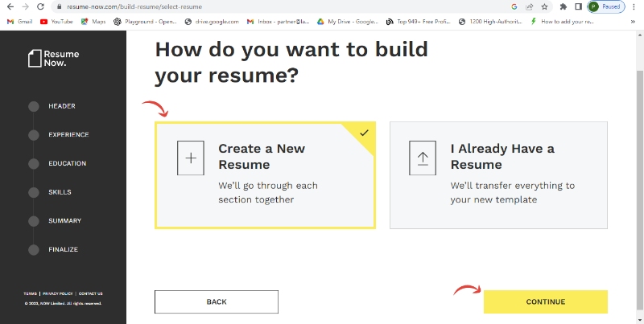Click the yellow checkmark on the selected card
This screenshot has height=324, width=644.
coord(364,133)
